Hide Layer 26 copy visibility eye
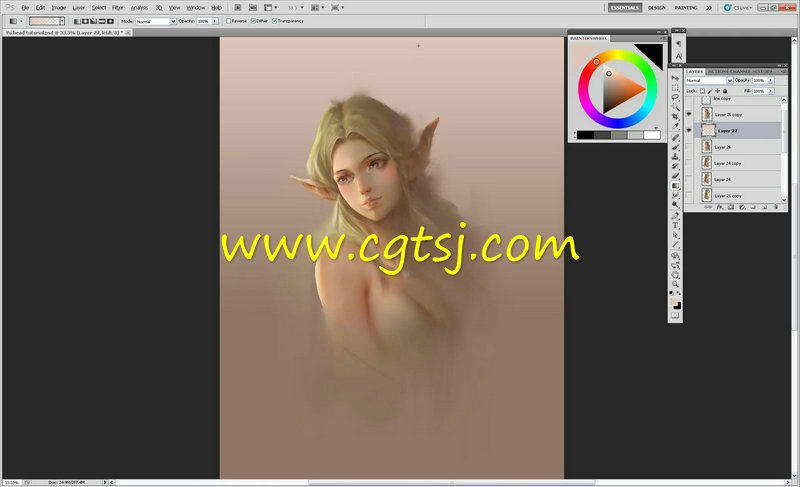Viewport: 800px width, 487px height. (x=689, y=114)
